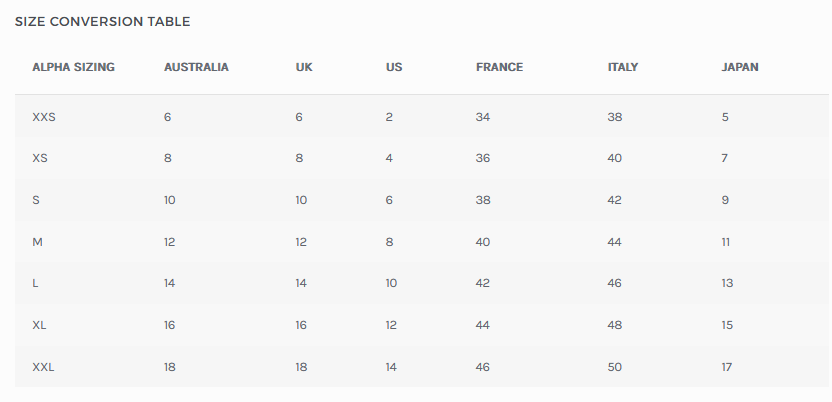Click France value 34 in XXS row

[x=483, y=117]
